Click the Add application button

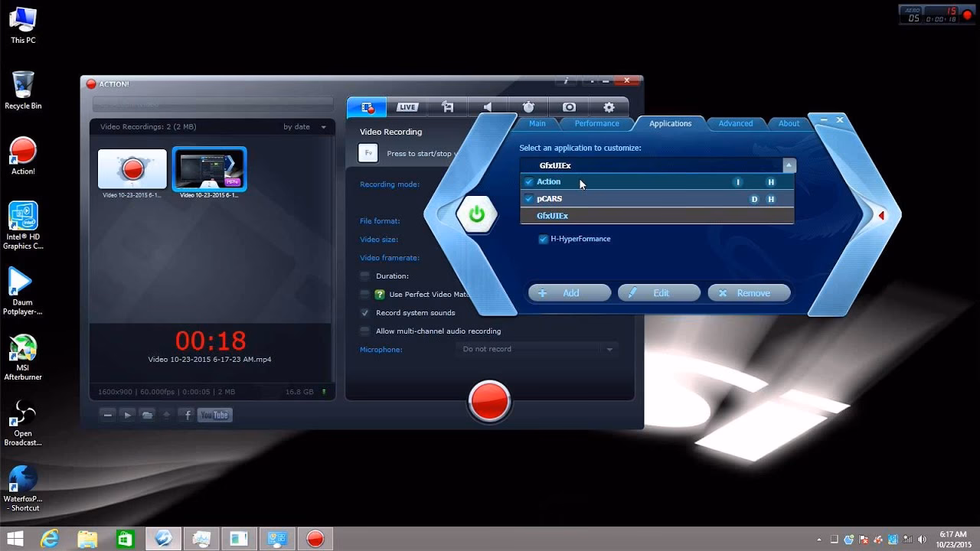click(570, 293)
